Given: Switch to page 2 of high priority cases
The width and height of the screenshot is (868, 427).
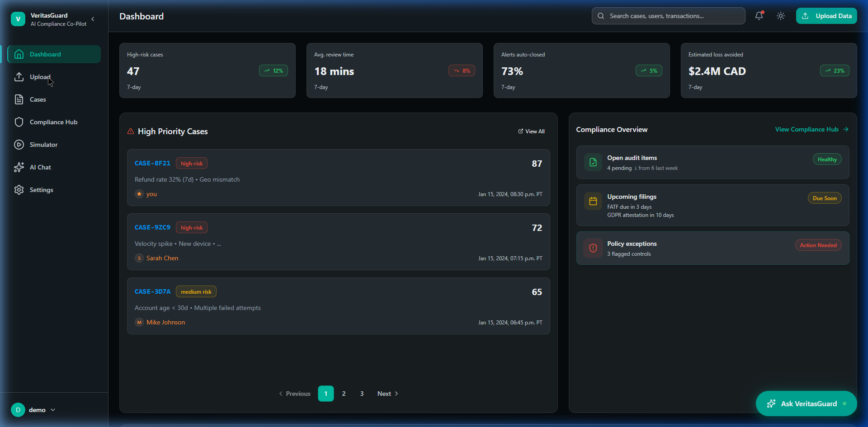Looking at the screenshot, I should coord(344,394).
